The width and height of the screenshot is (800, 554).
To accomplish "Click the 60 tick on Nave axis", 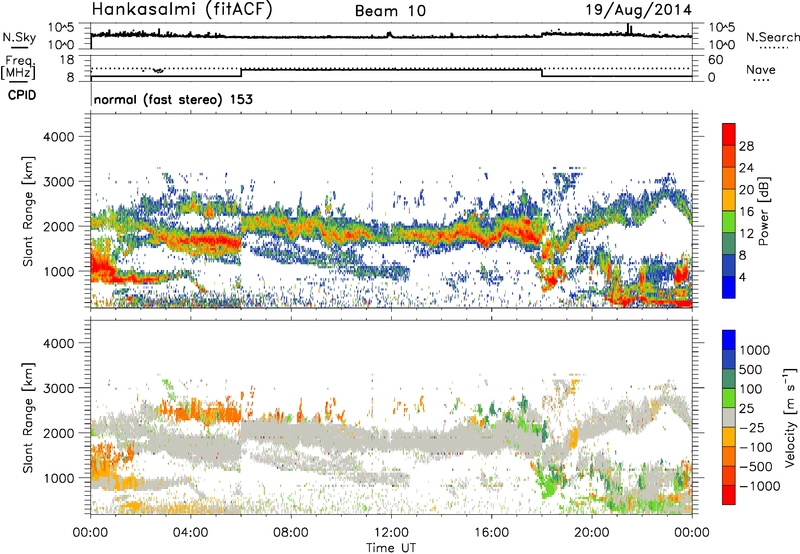I will [x=715, y=60].
